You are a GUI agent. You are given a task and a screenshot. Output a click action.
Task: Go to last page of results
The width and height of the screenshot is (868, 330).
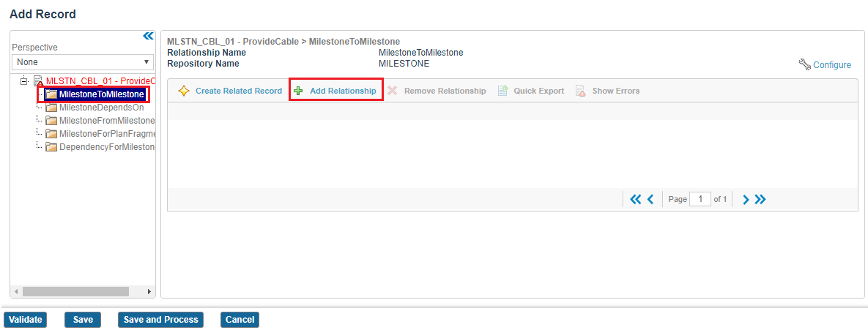(760, 199)
